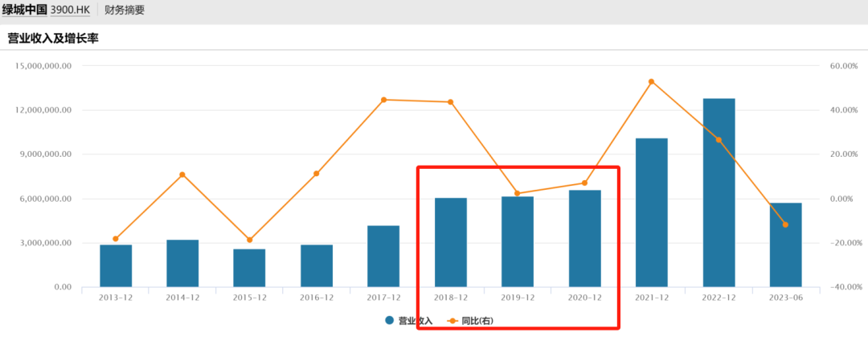Select the 2014-12 growth rate data point
868x337 pixels.
click(x=182, y=175)
